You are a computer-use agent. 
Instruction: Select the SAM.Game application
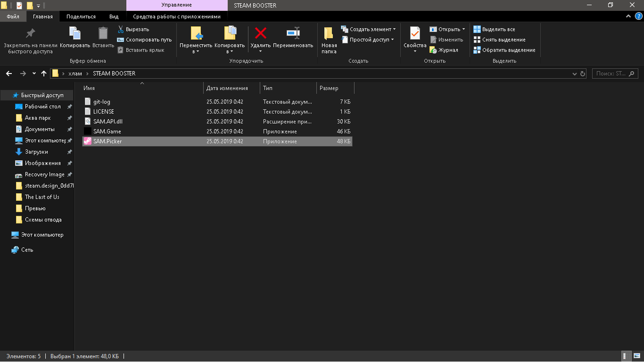click(x=217, y=131)
